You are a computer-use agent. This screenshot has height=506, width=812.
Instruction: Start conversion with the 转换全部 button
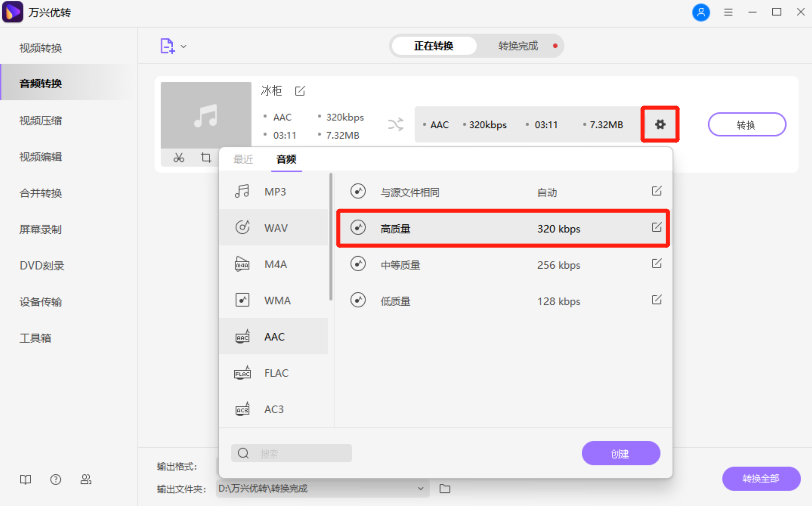pyautogui.click(x=761, y=478)
